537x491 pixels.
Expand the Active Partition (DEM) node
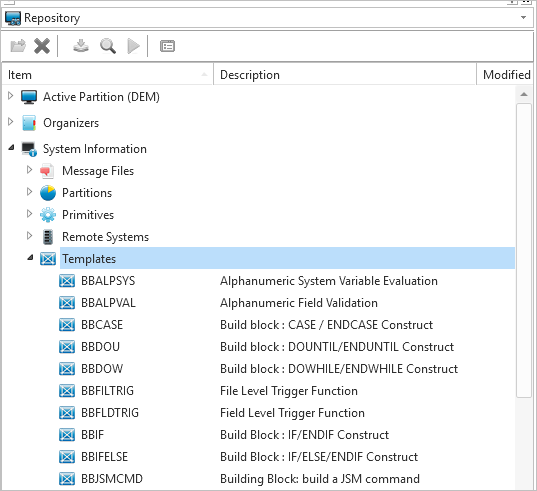click(11, 96)
